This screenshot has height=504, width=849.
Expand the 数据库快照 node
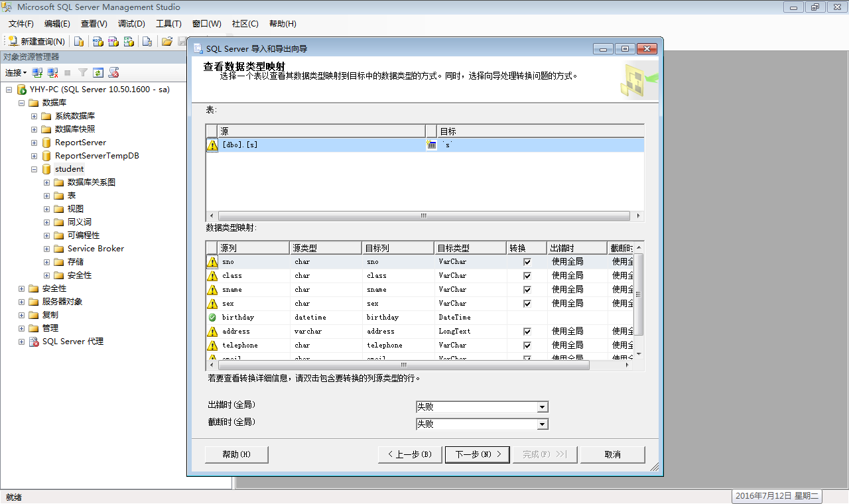[x=34, y=129]
